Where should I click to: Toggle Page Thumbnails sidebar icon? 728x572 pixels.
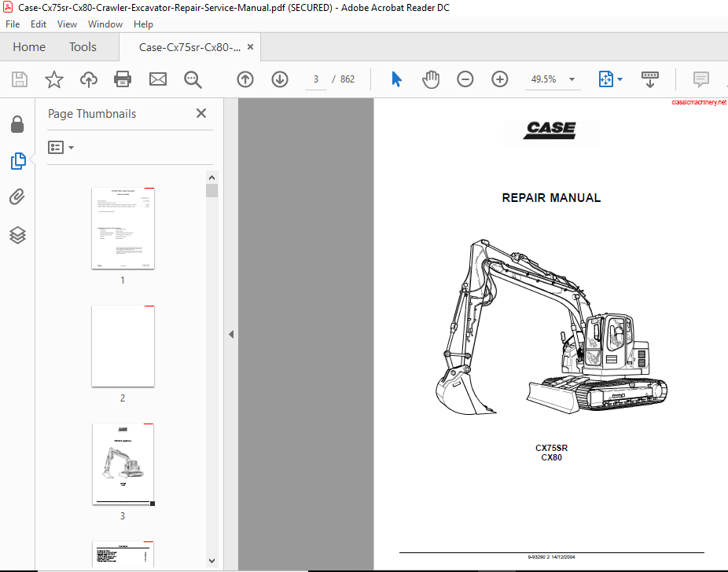tap(18, 161)
